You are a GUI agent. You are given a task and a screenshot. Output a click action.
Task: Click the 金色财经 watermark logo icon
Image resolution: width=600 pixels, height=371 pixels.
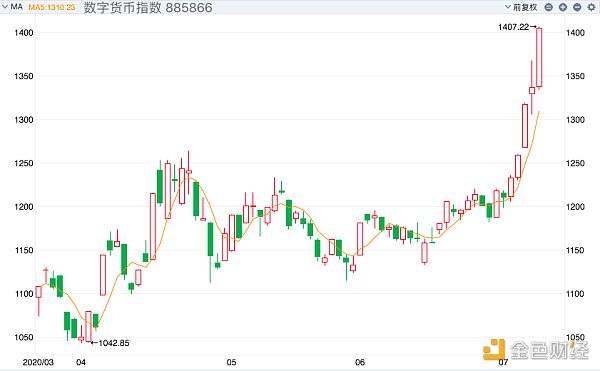(494, 348)
